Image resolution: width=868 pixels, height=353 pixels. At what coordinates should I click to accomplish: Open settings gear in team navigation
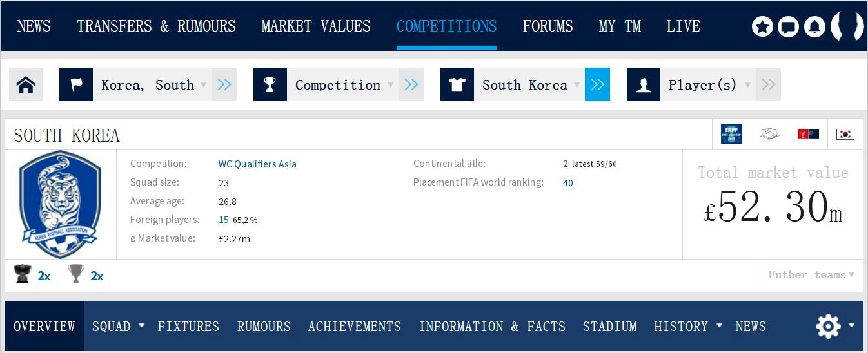pyautogui.click(x=828, y=326)
